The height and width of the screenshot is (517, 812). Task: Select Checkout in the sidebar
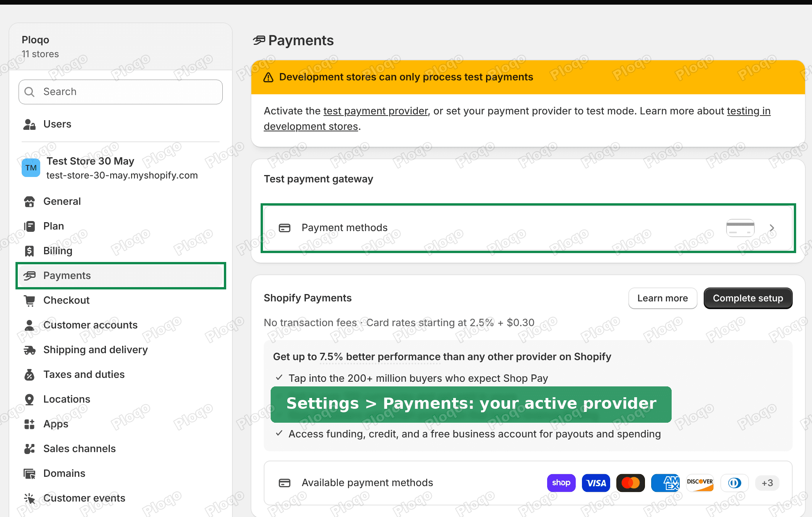coord(121,300)
